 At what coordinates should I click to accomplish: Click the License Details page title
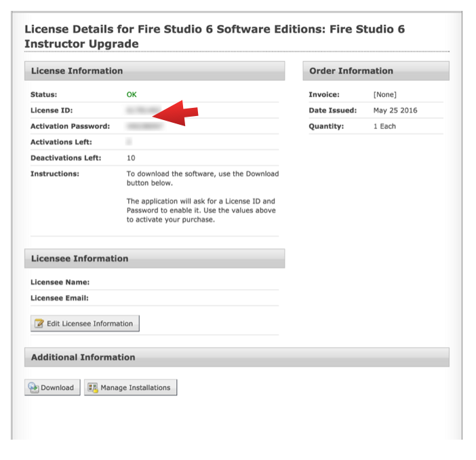pos(214,37)
